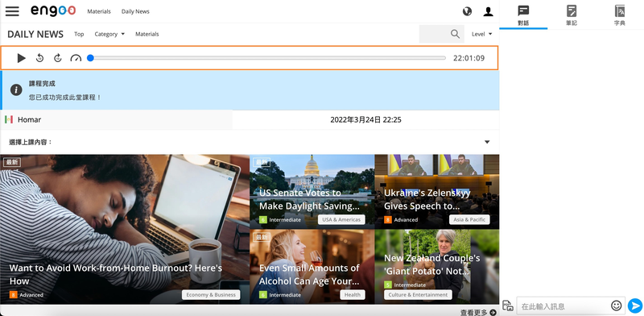
Task: Switch to the 筆記 notes tab
Action: (x=572, y=15)
